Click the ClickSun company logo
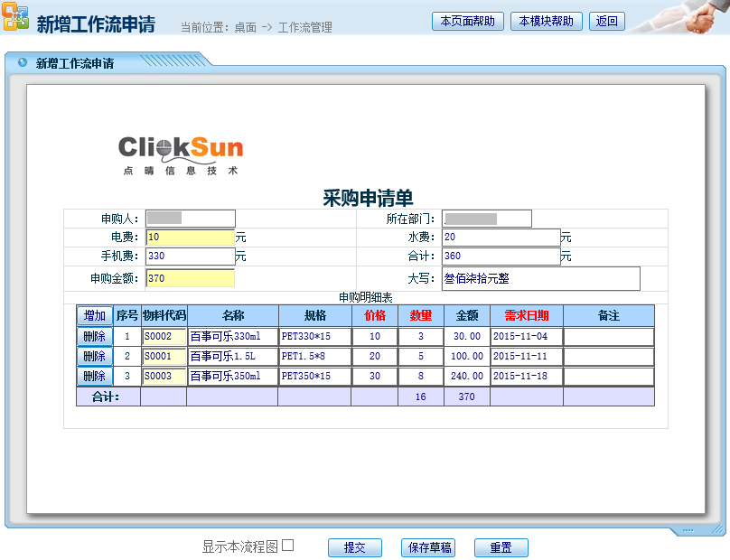 [x=181, y=154]
